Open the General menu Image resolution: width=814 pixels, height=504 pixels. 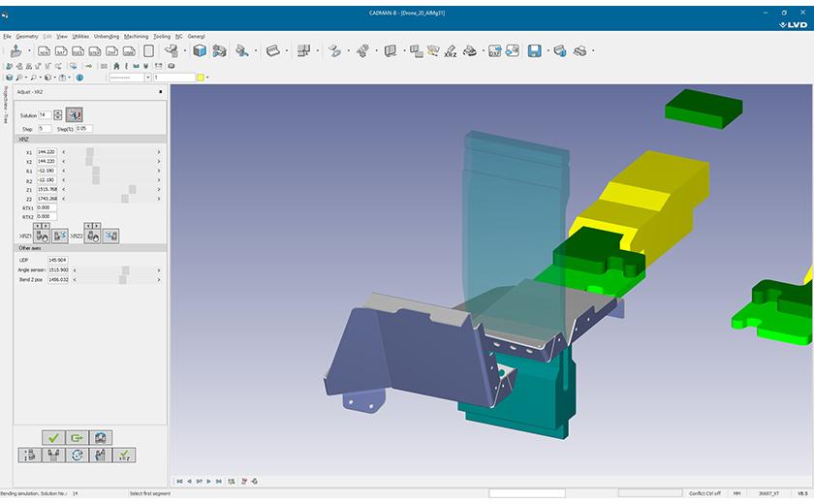tap(196, 36)
